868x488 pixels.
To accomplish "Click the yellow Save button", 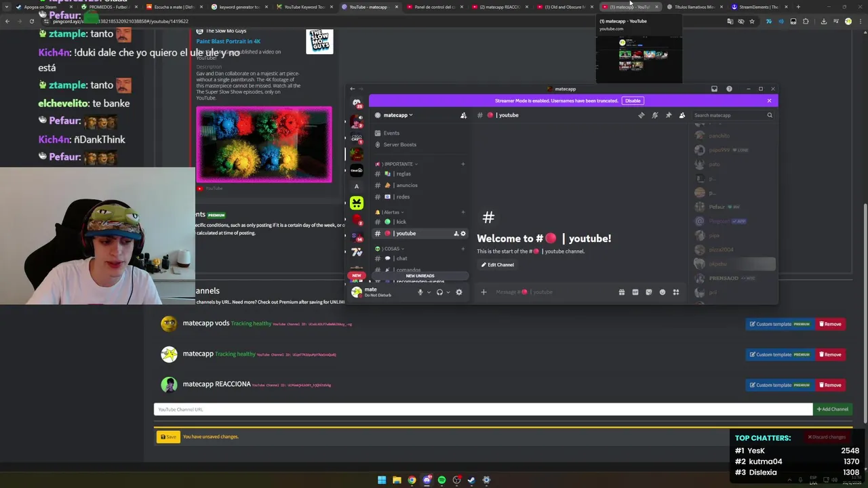I will tap(168, 437).
